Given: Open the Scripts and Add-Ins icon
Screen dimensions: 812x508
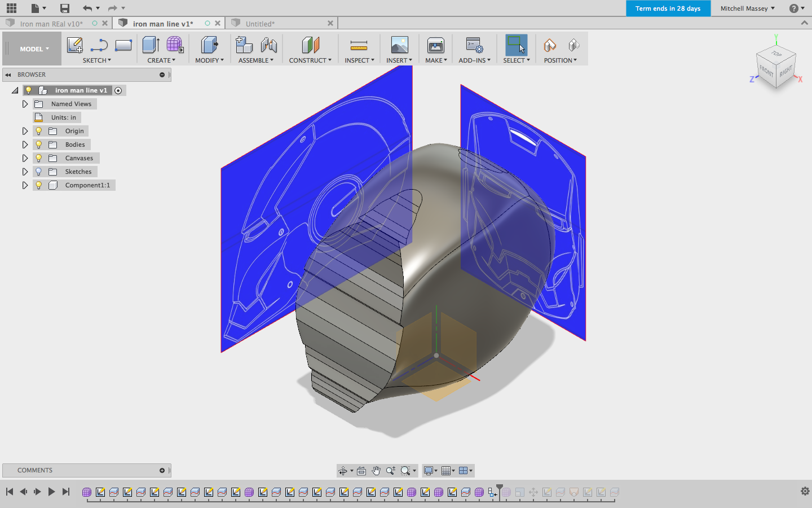Looking at the screenshot, I should pos(474,45).
